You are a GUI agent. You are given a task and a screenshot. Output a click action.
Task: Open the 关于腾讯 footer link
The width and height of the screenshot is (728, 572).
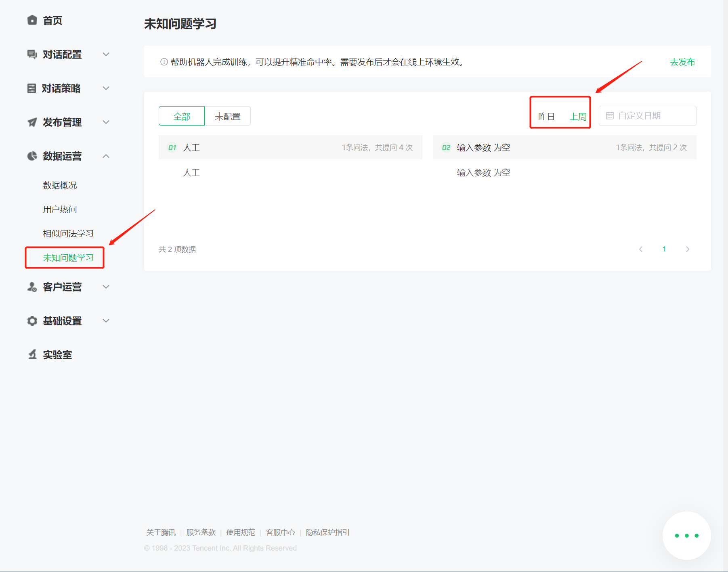pos(161,532)
